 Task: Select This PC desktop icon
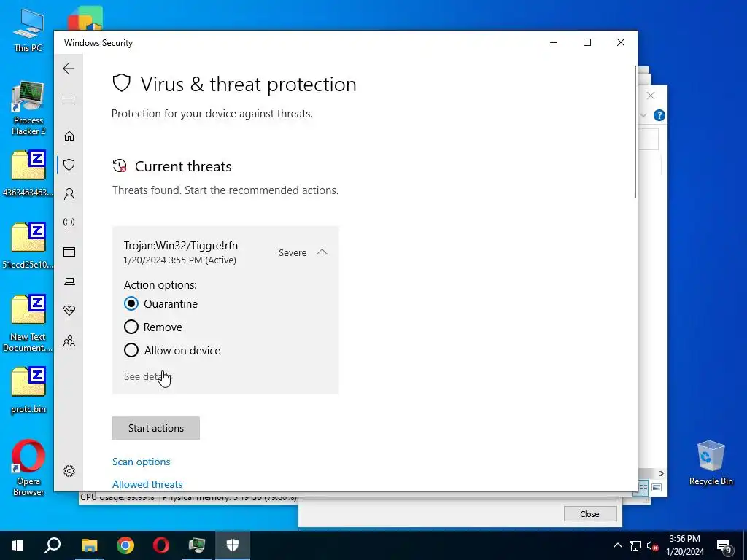click(28, 31)
